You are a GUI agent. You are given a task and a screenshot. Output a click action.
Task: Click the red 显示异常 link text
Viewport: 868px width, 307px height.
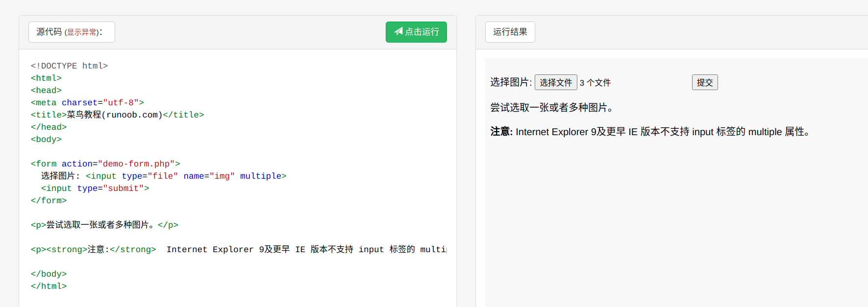click(x=82, y=32)
